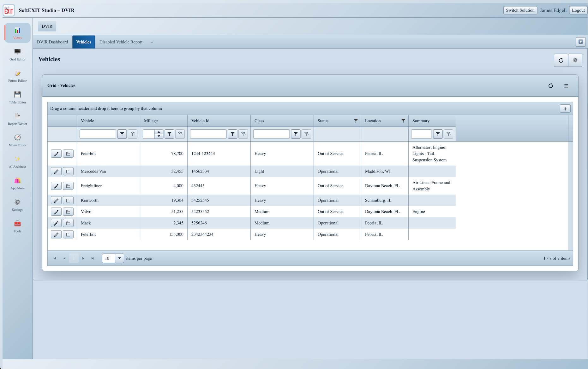
Task: Select the page 1 pager button
Action: click(x=74, y=258)
